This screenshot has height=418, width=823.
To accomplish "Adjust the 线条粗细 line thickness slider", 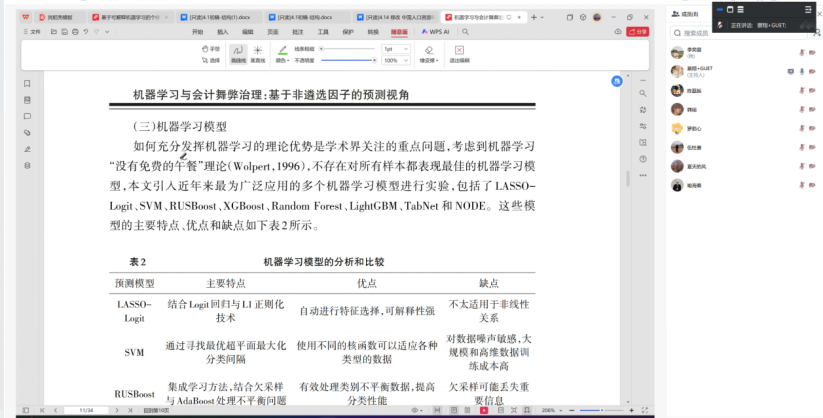I will (x=347, y=49).
